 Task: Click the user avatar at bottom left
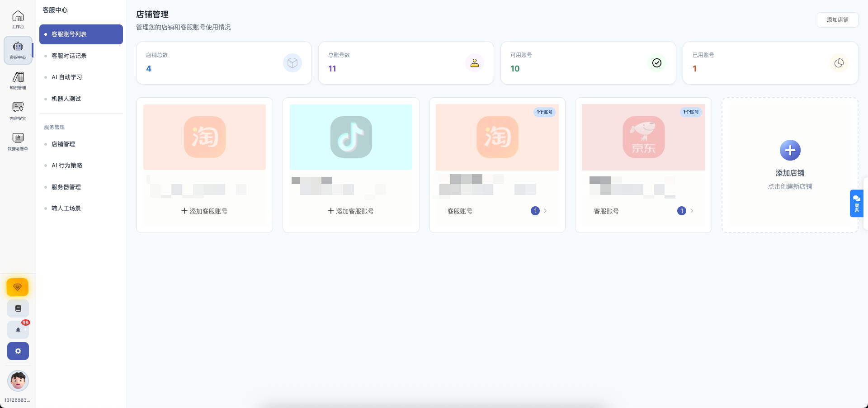18,381
